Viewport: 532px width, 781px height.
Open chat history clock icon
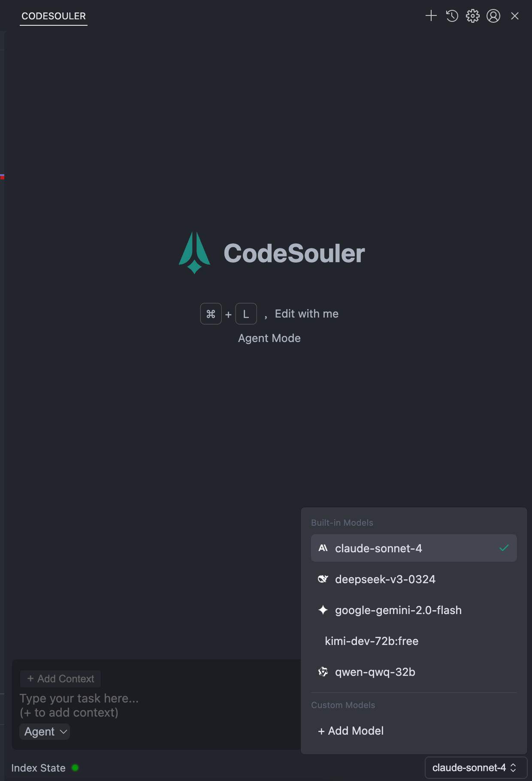[452, 16]
